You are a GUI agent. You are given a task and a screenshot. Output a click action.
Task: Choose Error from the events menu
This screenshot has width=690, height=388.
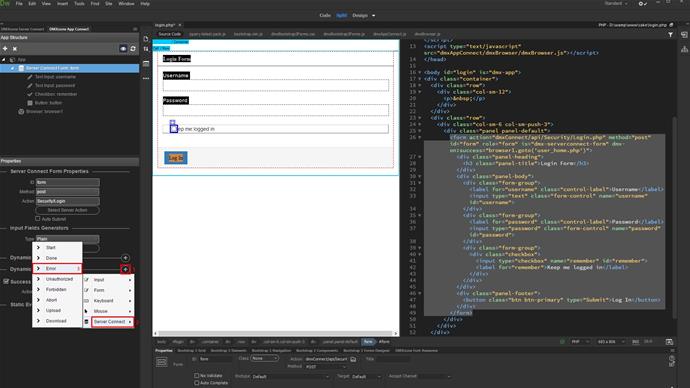[x=57, y=268]
